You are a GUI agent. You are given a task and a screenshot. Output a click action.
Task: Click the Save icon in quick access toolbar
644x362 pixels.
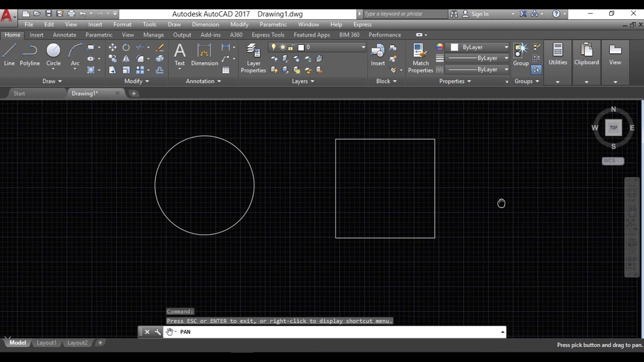click(48, 14)
